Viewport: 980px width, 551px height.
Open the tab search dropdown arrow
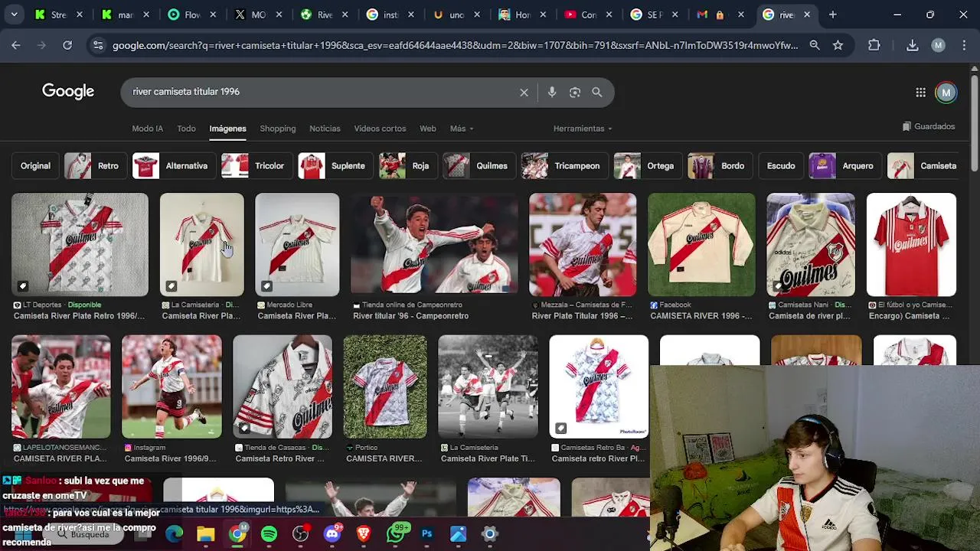(x=14, y=15)
